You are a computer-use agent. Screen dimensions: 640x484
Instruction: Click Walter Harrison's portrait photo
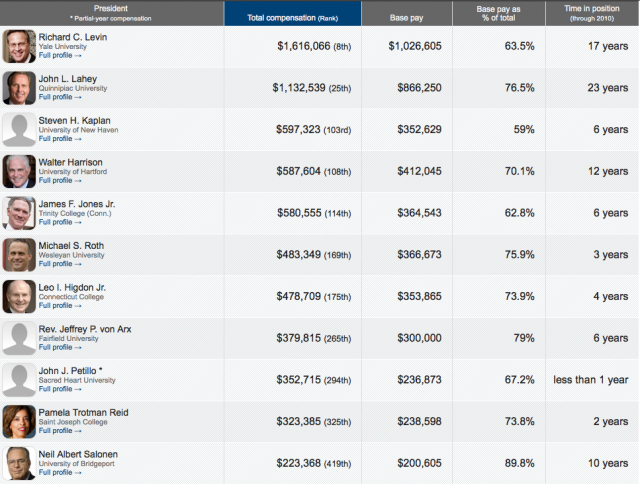tap(19, 171)
